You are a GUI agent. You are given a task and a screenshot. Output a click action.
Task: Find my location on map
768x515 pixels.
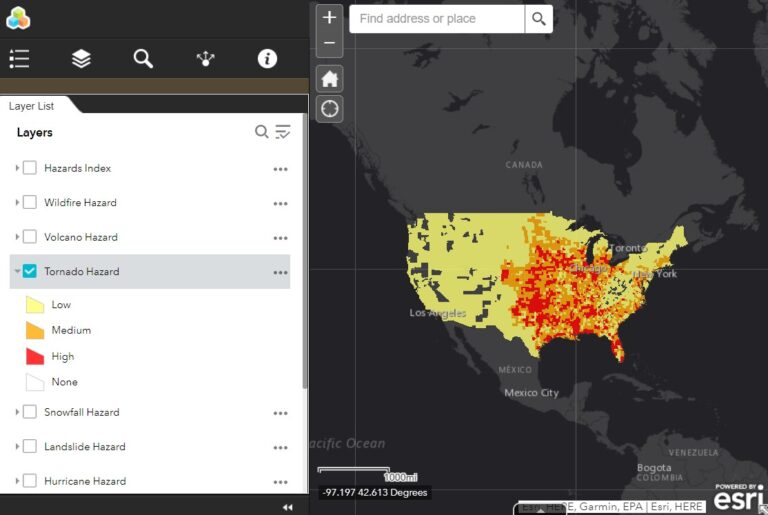[329, 109]
